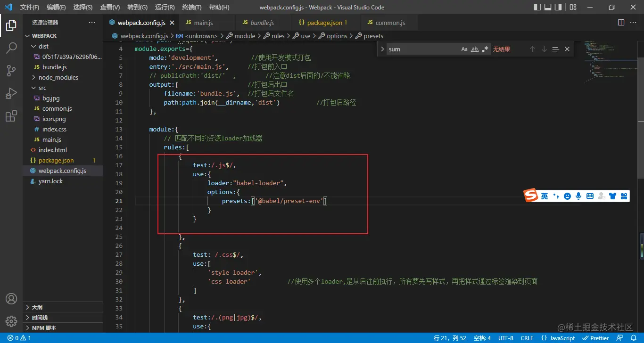Toggle match whole word in find widget

475,49
